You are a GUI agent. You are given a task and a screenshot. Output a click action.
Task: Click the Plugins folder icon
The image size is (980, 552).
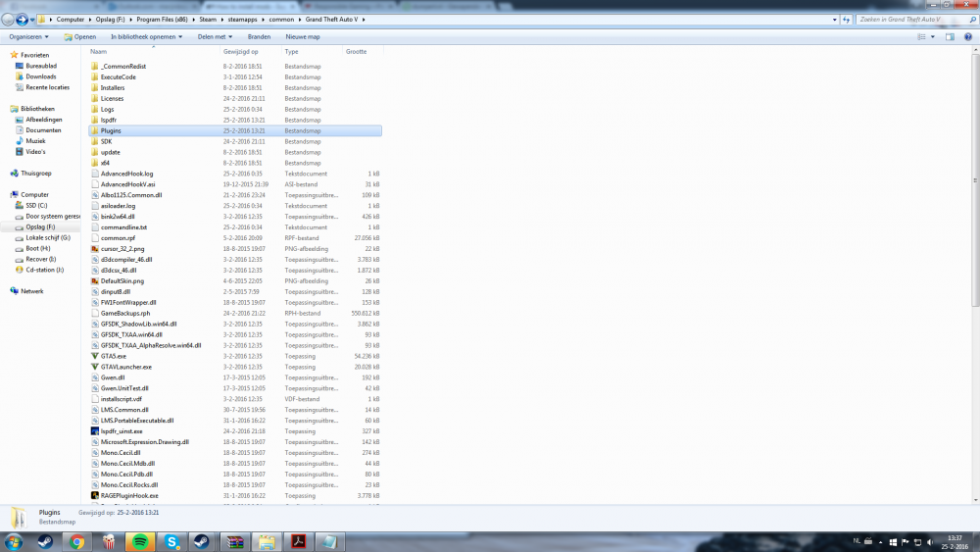pos(95,130)
